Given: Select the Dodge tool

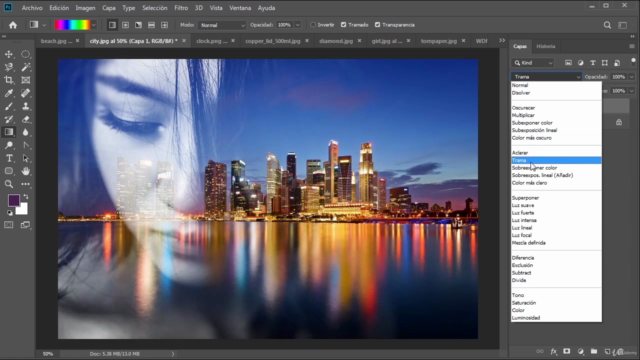Looking at the screenshot, I should click(9, 145).
